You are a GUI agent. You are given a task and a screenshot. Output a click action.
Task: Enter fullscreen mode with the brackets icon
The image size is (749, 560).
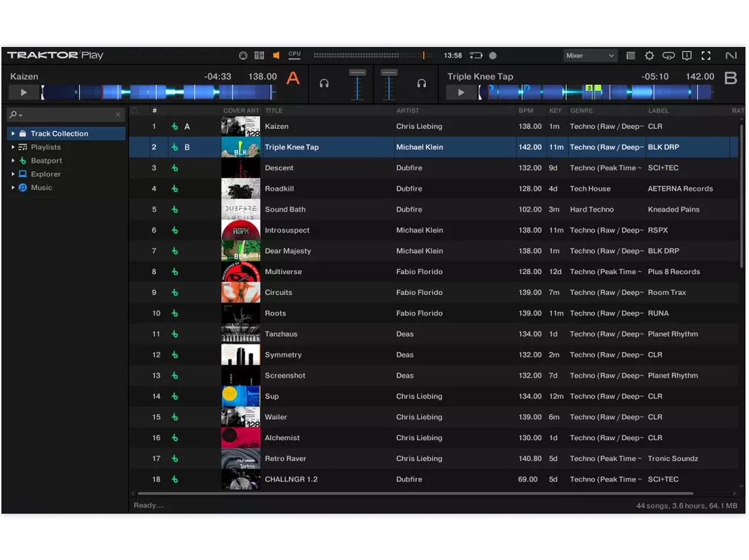pos(705,55)
